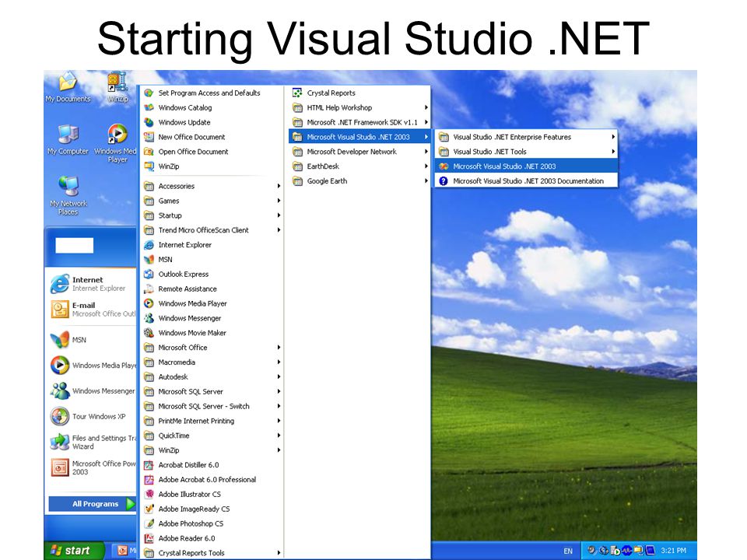Image resolution: width=747 pixels, height=560 pixels.
Task: Expand the HTML Help Workshop submenu arrow
Action: (x=426, y=107)
